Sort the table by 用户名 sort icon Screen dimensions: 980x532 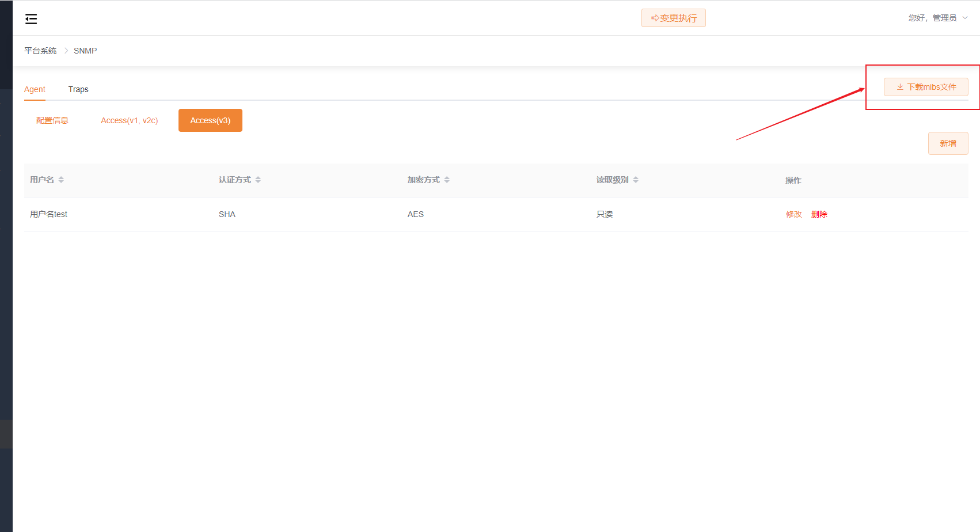(x=61, y=180)
